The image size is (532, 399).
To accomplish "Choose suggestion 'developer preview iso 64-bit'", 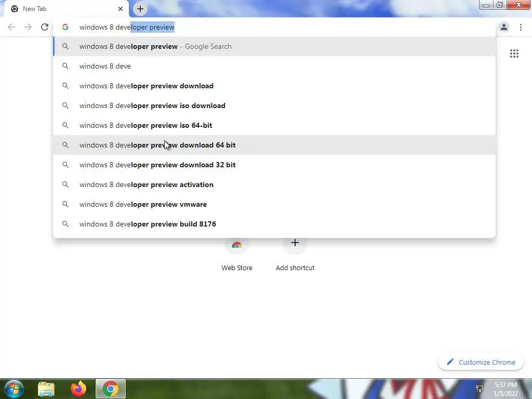I will (274, 125).
